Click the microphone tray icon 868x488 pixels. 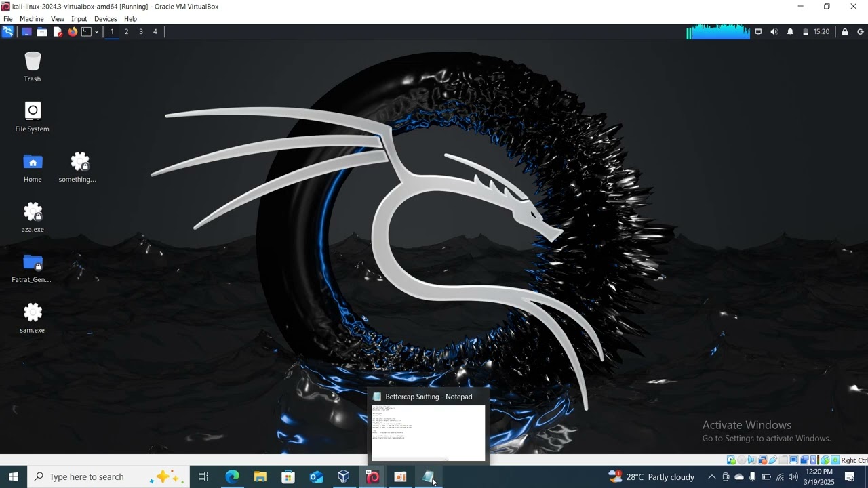[753, 476]
